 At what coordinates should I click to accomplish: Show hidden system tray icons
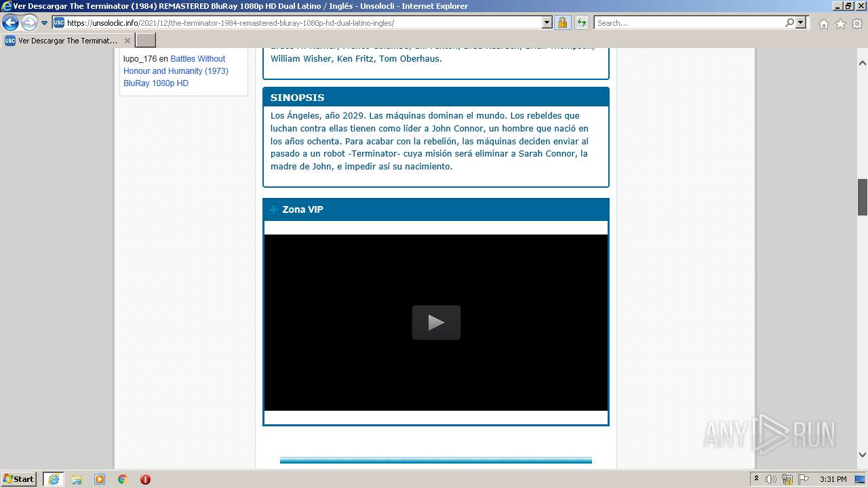tap(756, 479)
